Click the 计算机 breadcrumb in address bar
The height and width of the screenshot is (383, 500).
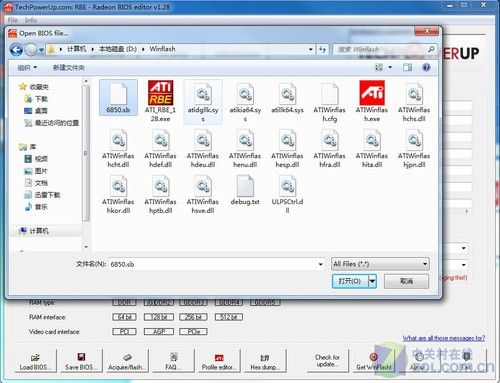coord(77,49)
